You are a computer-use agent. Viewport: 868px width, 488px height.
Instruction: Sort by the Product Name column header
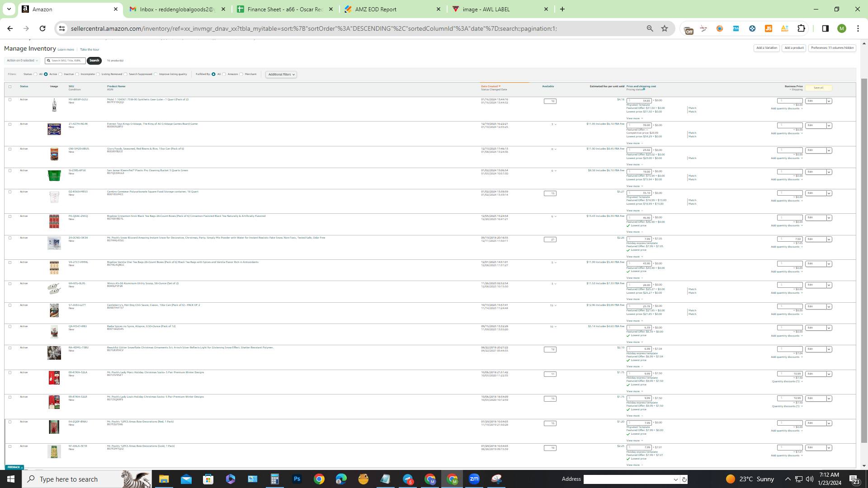[x=116, y=86]
